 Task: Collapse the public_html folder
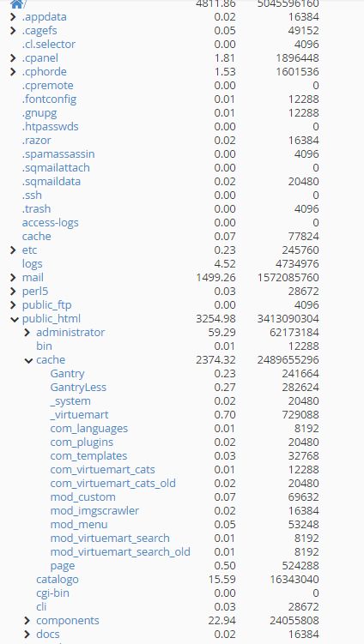click(x=15, y=319)
